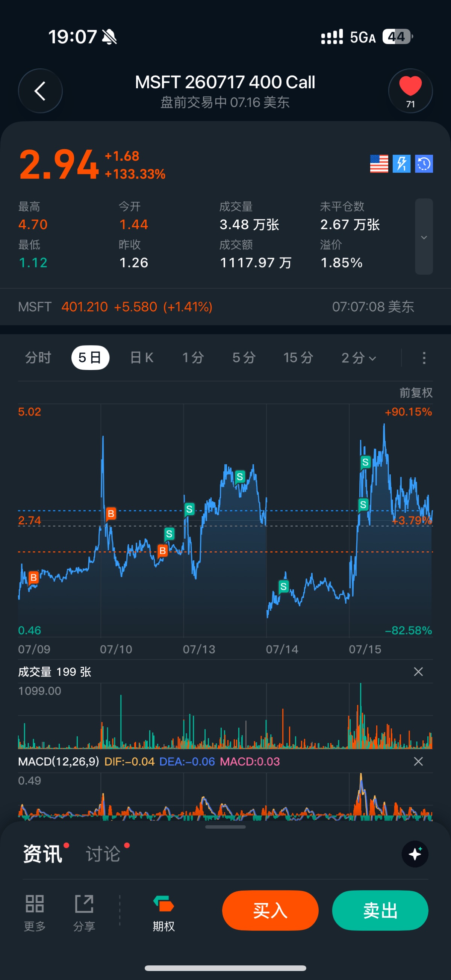Tap the B buy marker on 07/09
The width and height of the screenshot is (451, 980).
pyautogui.click(x=33, y=577)
